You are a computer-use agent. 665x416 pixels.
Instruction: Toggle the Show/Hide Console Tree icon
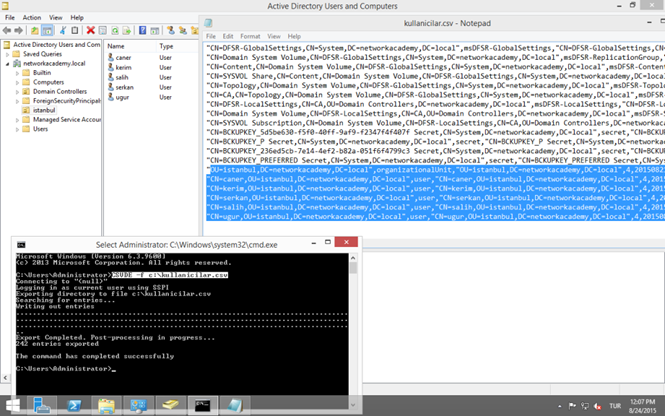48,31
